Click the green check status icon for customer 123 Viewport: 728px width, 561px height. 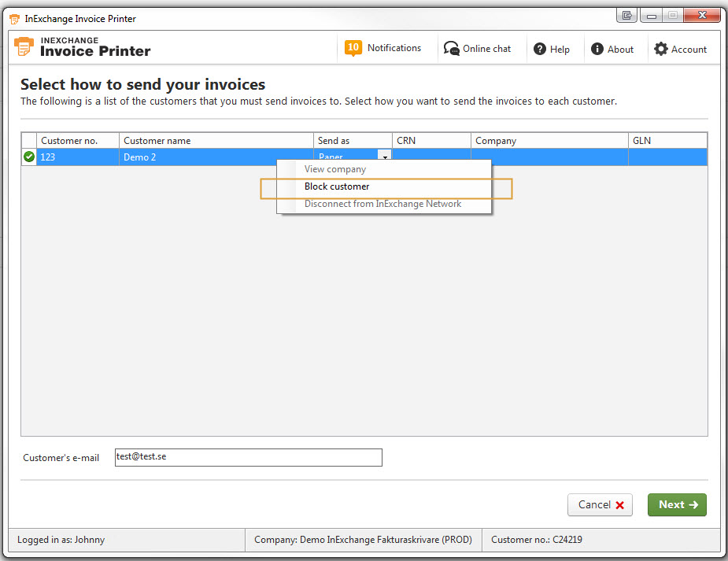(29, 157)
